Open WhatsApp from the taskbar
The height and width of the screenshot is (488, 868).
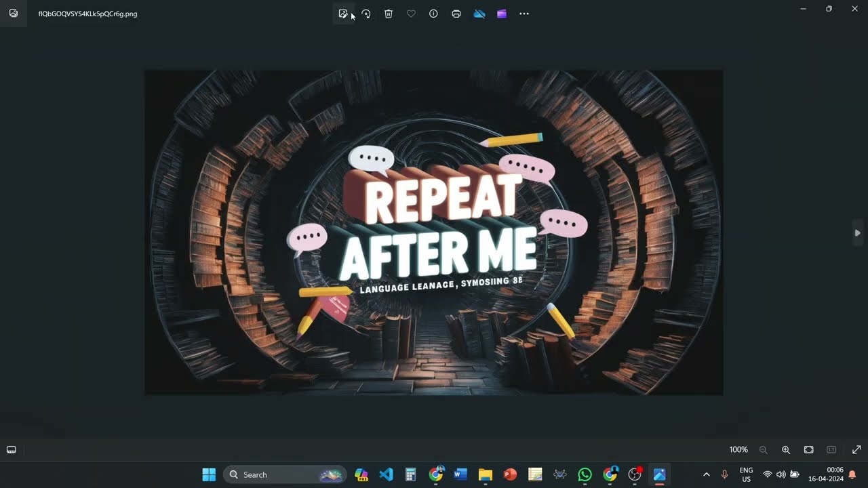coord(585,474)
